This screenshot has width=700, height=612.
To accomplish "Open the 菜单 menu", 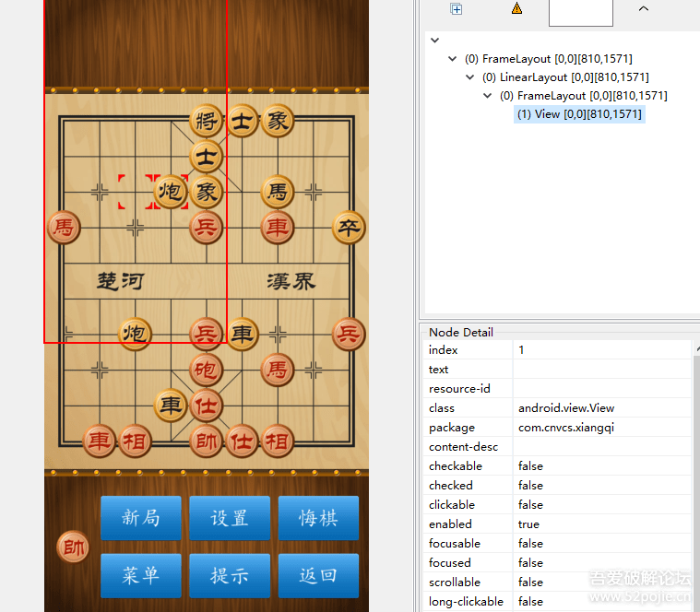I will pyautogui.click(x=141, y=575).
